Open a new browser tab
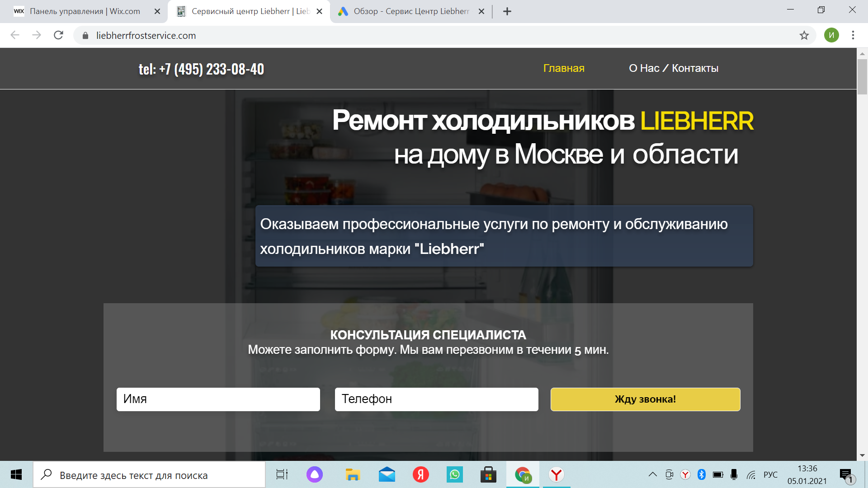The height and width of the screenshot is (488, 868). coord(507,11)
